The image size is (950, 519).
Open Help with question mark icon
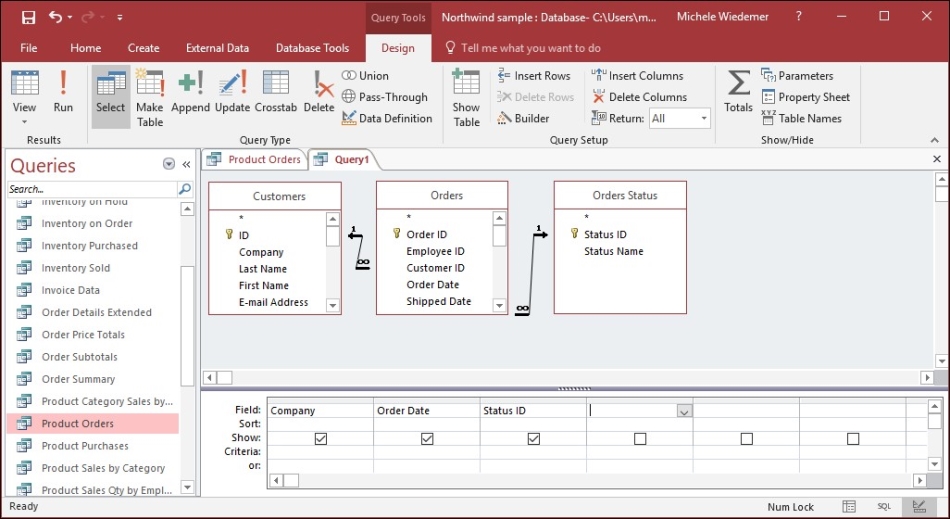click(799, 16)
